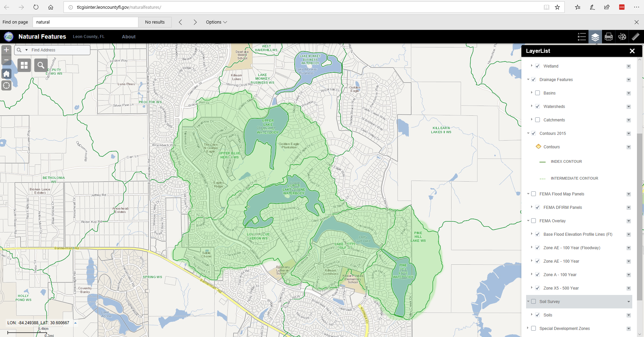Uncheck the Watersheds layer
The height and width of the screenshot is (337, 644).
538,107
